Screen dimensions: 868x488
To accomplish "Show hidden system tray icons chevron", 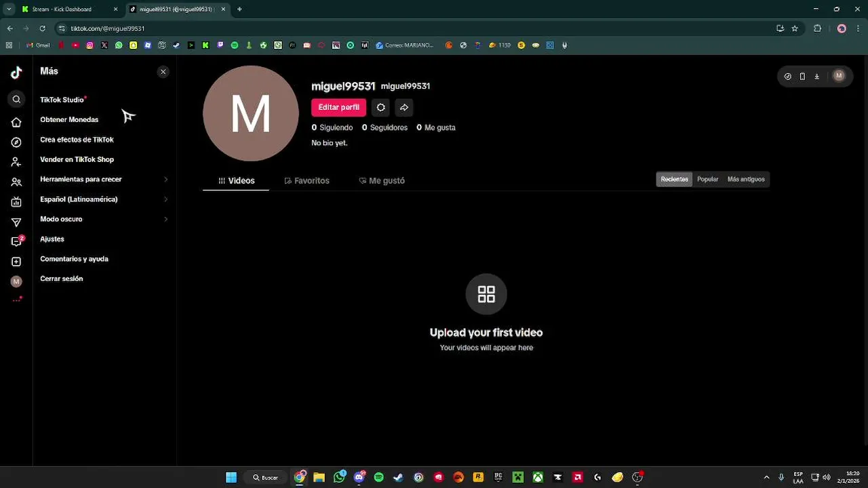I will 766,477.
